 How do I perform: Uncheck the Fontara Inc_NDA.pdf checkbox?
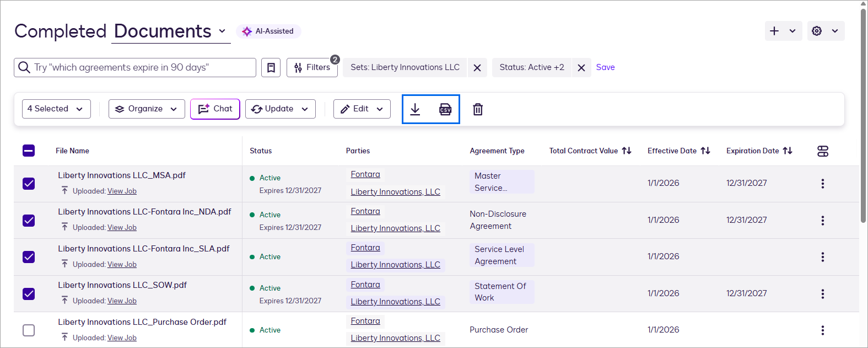tap(29, 221)
